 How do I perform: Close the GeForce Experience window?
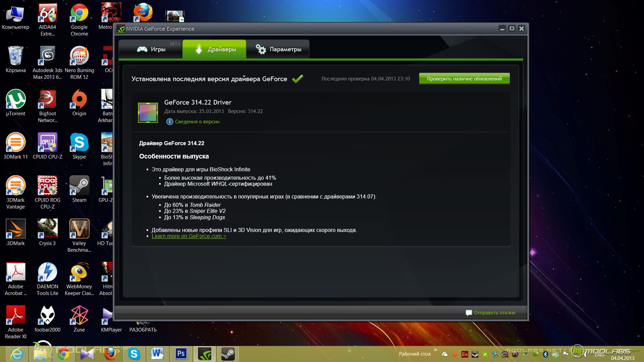coord(522,29)
